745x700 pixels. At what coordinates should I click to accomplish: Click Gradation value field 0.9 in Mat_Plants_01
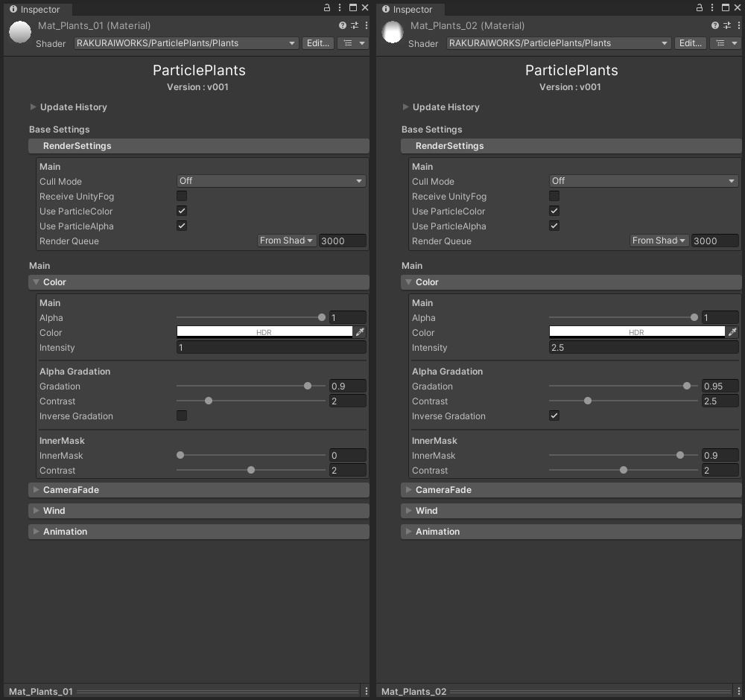pyautogui.click(x=347, y=386)
